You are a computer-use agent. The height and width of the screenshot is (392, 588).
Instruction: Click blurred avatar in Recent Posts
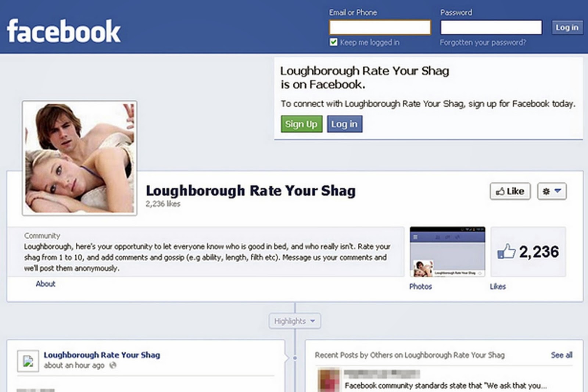coord(329,380)
